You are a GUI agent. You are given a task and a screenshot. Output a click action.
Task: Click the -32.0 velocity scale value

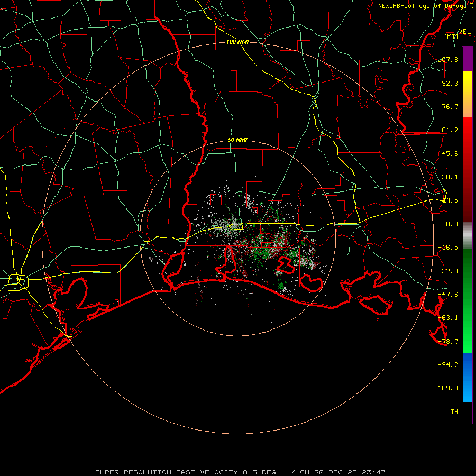pos(448,271)
